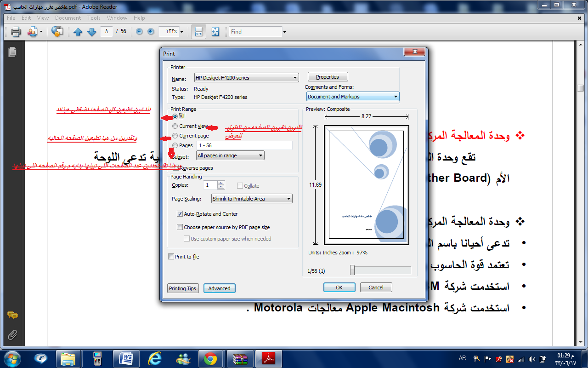Click the Find search field
The width and height of the screenshot is (588, 368).
pos(255,32)
